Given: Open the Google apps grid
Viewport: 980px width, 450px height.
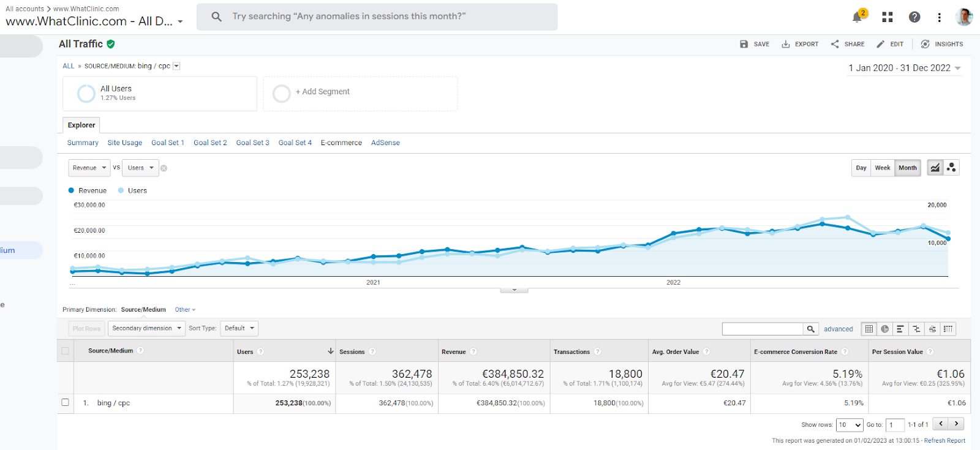Looking at the screenshot, I should coord(887,17).
